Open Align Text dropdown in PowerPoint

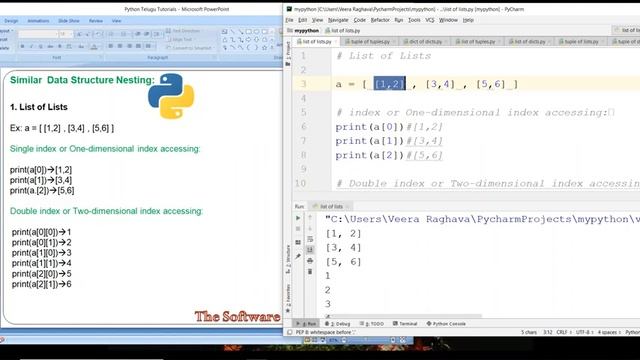pos(180,40)
